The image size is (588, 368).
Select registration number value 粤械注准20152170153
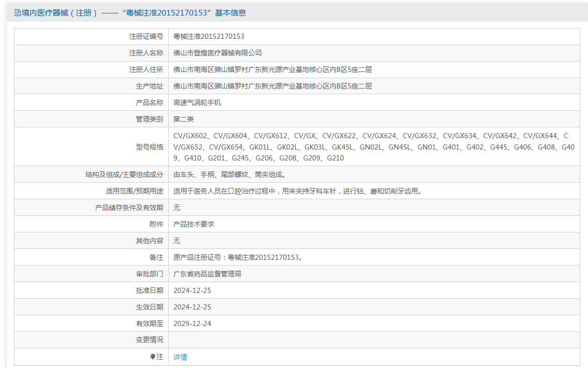[x=209, y=36]
